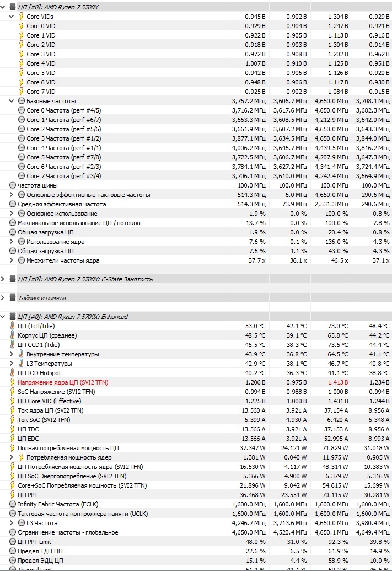
Task: Click the thermometer icon beside L3 Температуры
Action: (x=22, y=364)
